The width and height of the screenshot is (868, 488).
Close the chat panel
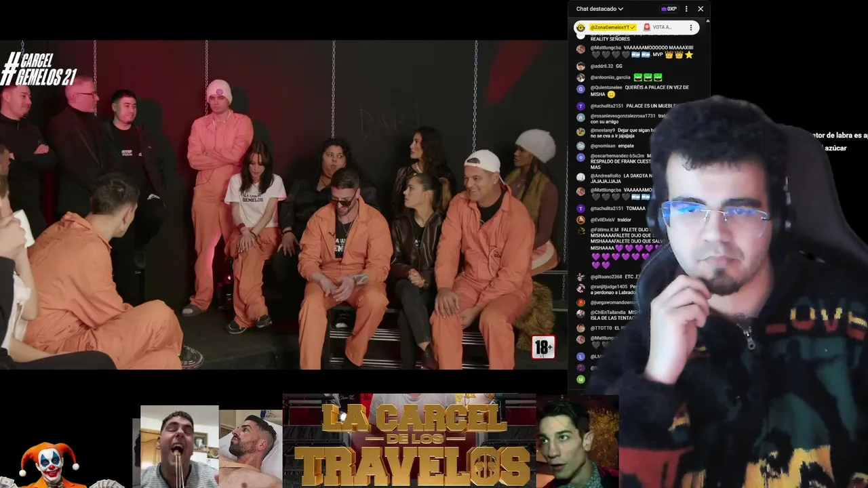pos(701,9)
